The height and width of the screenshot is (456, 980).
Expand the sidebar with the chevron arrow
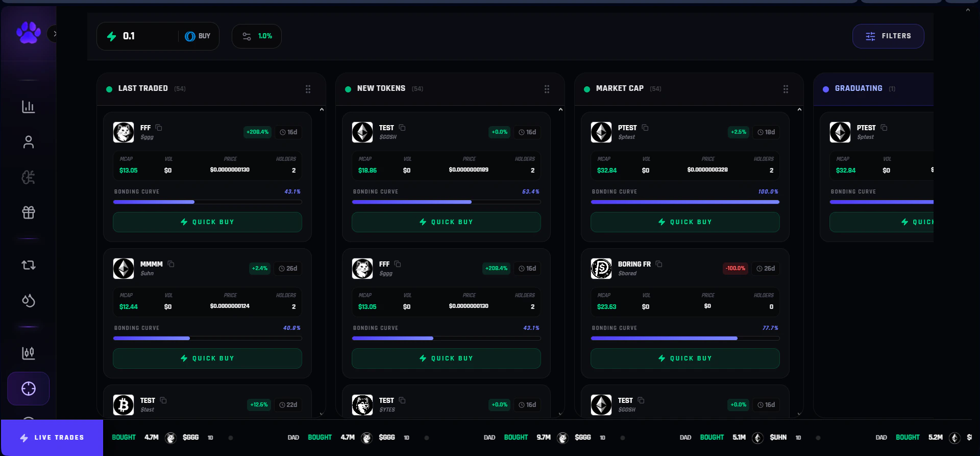[55, 34]
